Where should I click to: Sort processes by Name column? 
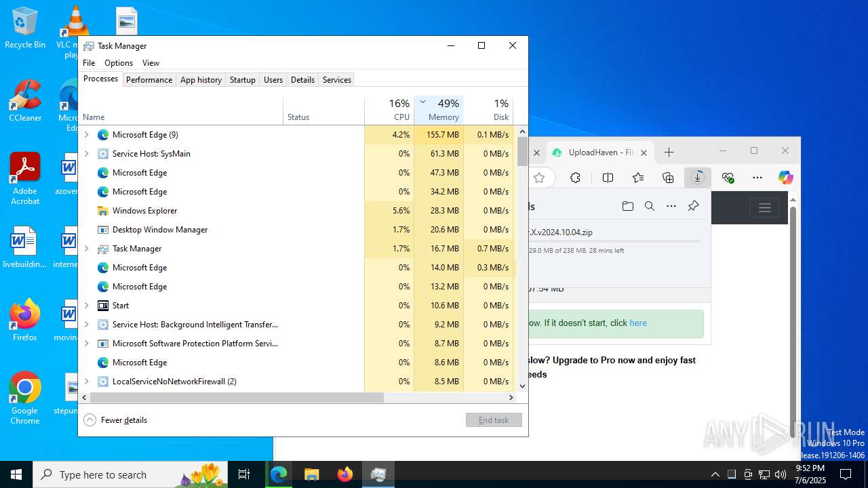(x=181, y=110)
